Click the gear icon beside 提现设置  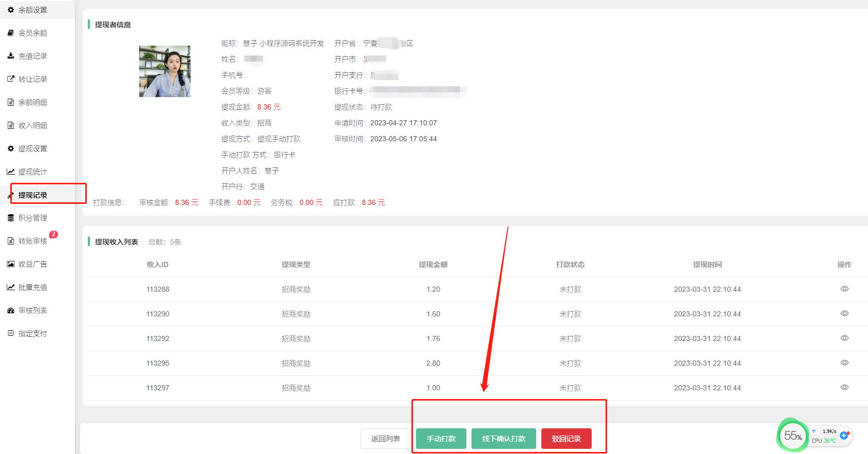pos(11,148)
